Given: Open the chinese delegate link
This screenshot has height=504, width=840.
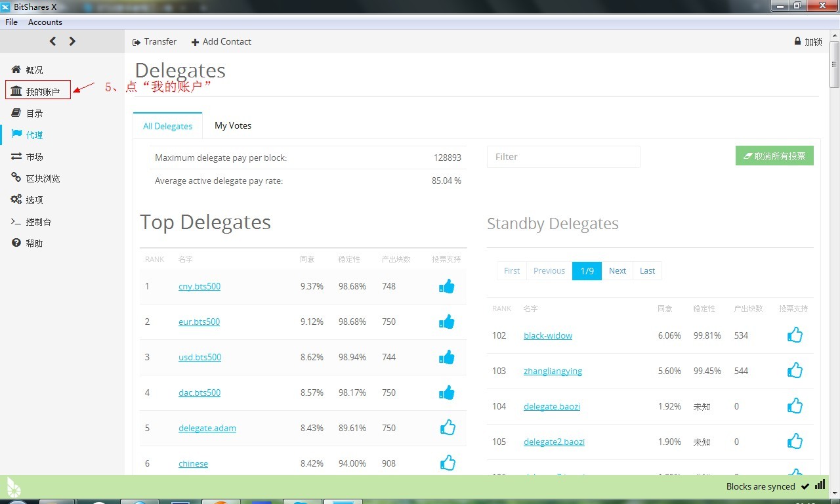Looking at the screenshot, I should click(193, 463).
